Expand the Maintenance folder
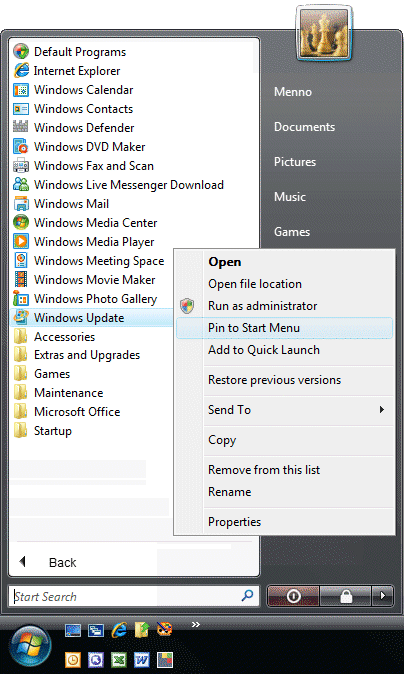Image resolution: width=404 pixels, height=674 pixels. (x=58, y=393)
